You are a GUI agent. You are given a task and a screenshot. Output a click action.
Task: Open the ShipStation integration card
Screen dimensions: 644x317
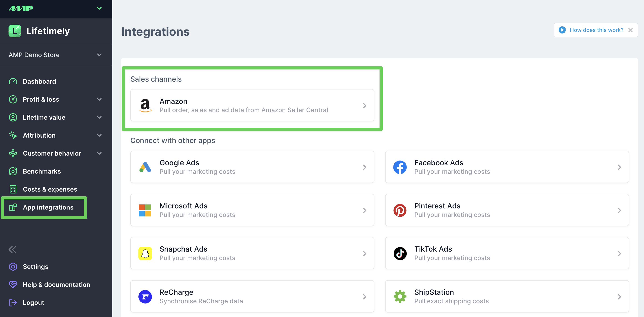point(507,296)
